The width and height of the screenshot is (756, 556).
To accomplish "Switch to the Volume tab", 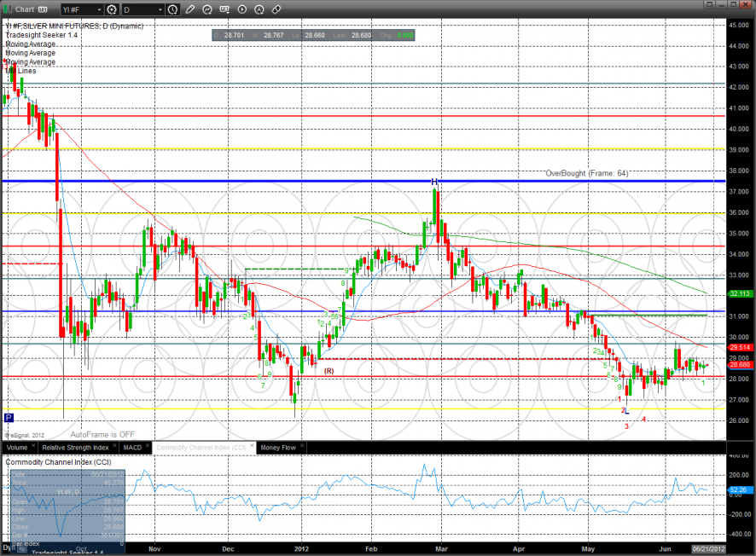I will [16, 447].
